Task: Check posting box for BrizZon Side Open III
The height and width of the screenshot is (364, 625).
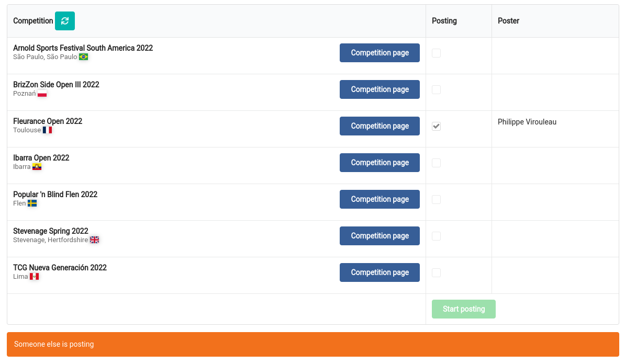Action: pyautogui.click(x=437, y=89)
